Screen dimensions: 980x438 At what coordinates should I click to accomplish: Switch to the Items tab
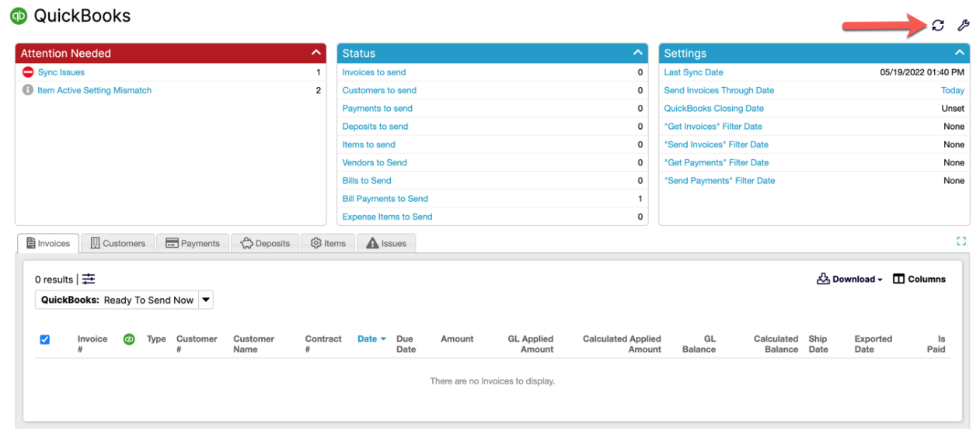[x=328, y=243]
